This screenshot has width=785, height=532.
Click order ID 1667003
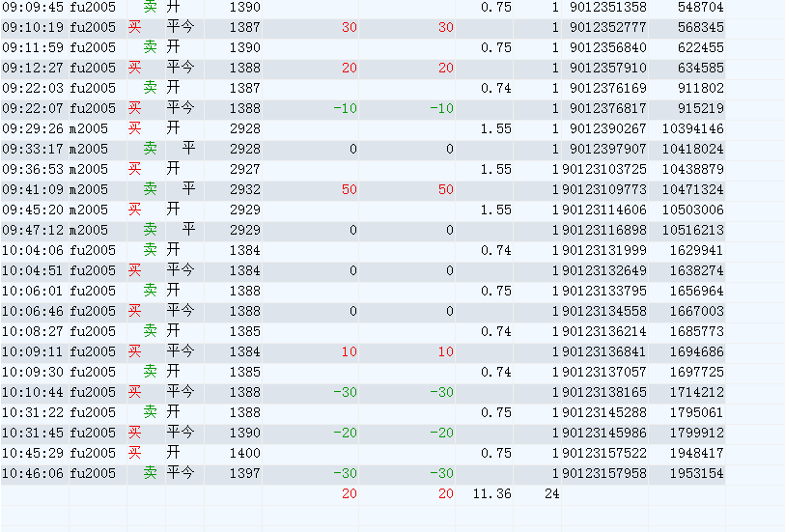[x=697, y=311]
